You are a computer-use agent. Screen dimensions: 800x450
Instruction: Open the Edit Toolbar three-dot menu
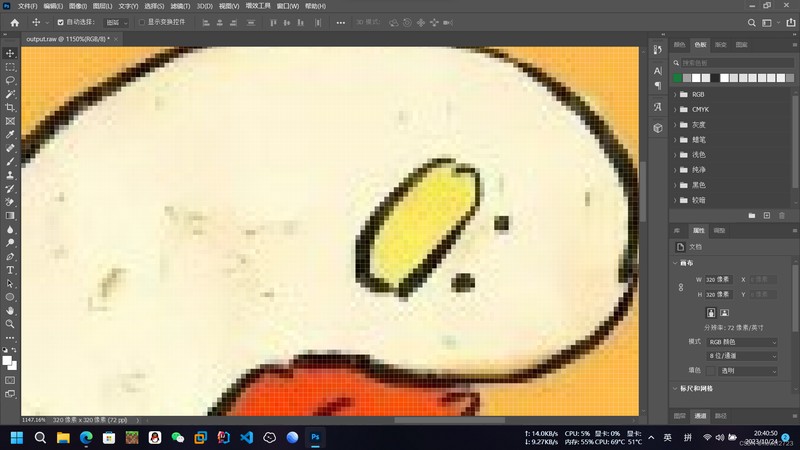[10, 338]
